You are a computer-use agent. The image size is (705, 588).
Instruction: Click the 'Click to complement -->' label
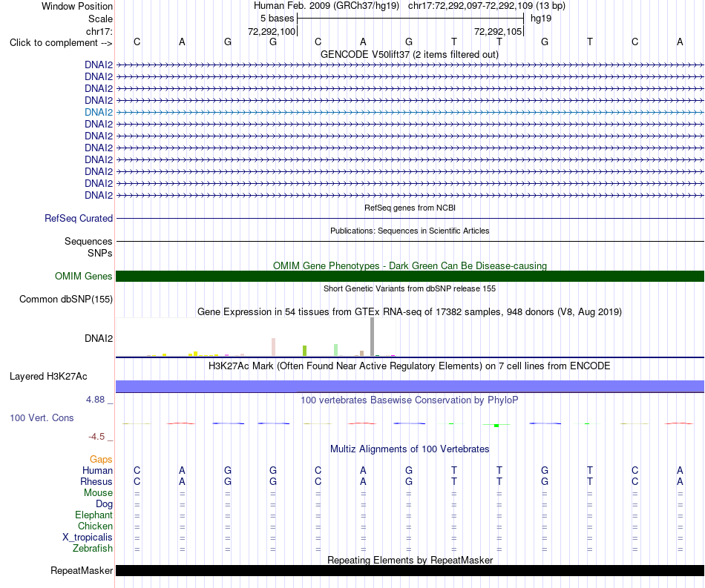tap(61, 43)
